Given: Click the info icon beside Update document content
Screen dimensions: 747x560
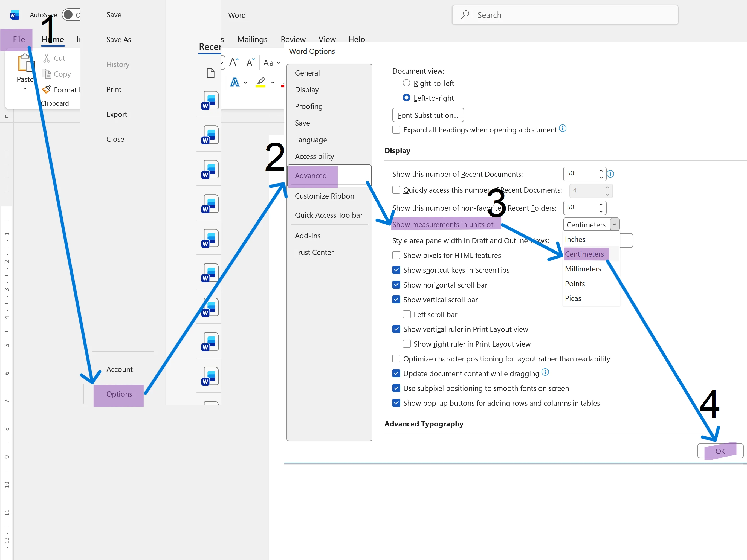Looking at the screenshot, I should click(x=545, y=372).
